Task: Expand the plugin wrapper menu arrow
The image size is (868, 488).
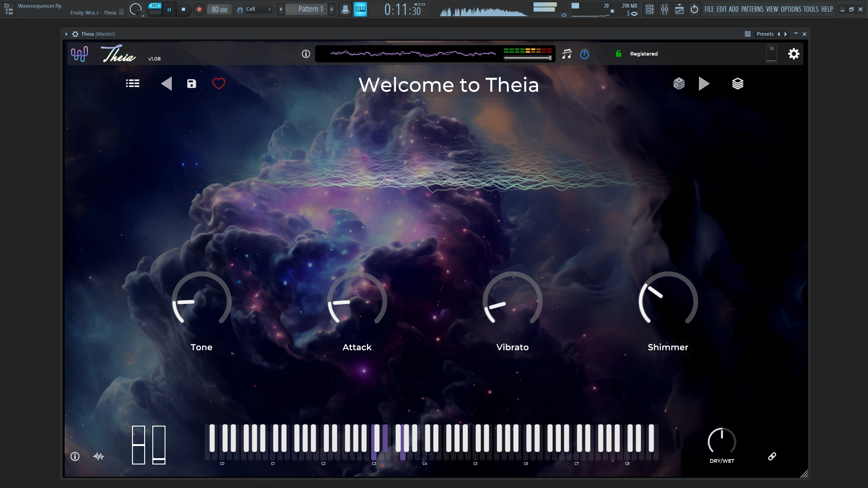Action: [x=66, y=34]
